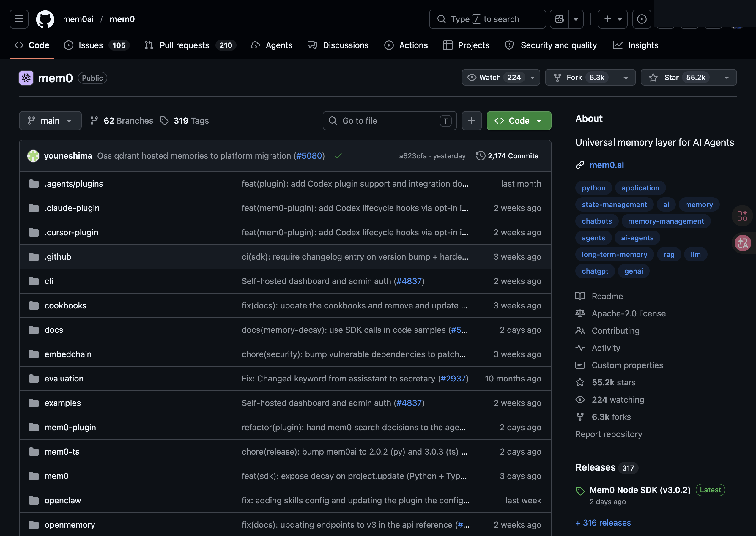Screen dimensions: 756x536
Task: Click youneshima's avatar in commit bar
Action: [x=33, y=156]
